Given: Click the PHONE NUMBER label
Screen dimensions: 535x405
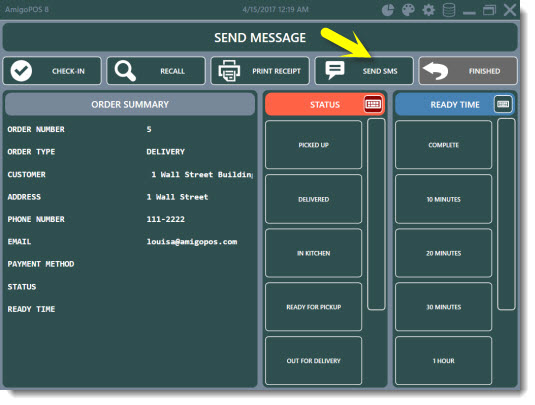Looking at the screenshot, I should [x=36, y=219].
